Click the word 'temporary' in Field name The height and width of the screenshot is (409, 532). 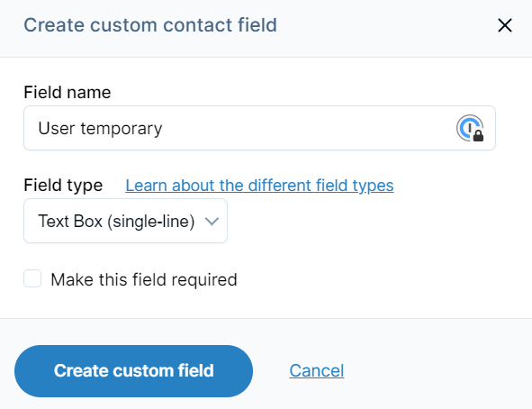click(122, 130)
